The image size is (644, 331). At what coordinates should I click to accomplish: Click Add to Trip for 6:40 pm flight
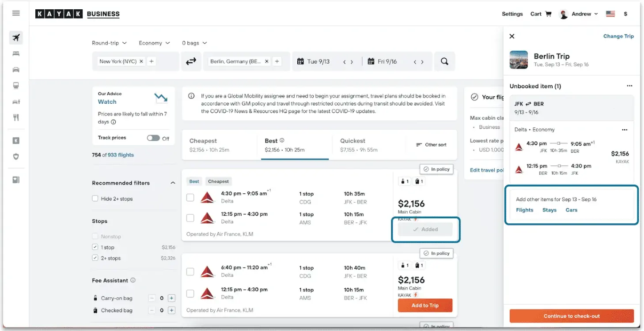coord(425,305)
